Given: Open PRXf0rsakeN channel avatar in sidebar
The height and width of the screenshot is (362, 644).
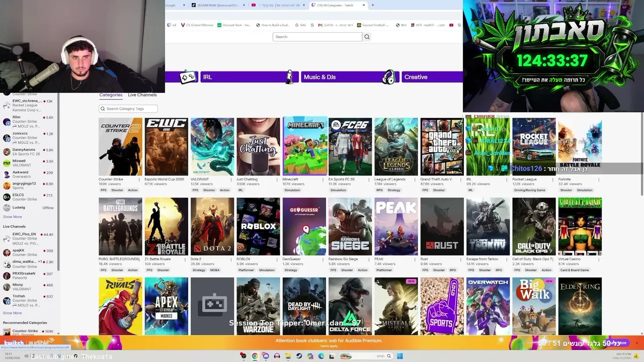Looking at the screenshot, I should [x=7, y=276].
